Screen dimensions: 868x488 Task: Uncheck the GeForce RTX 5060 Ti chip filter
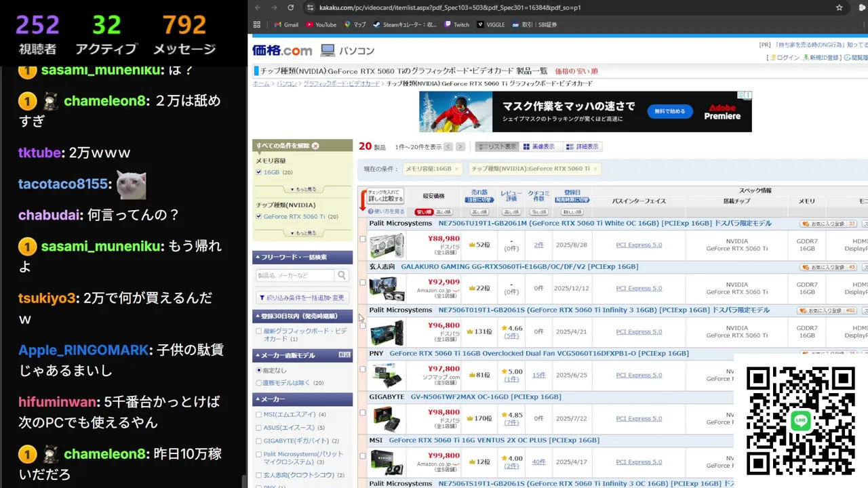click(x=259, y=216)
